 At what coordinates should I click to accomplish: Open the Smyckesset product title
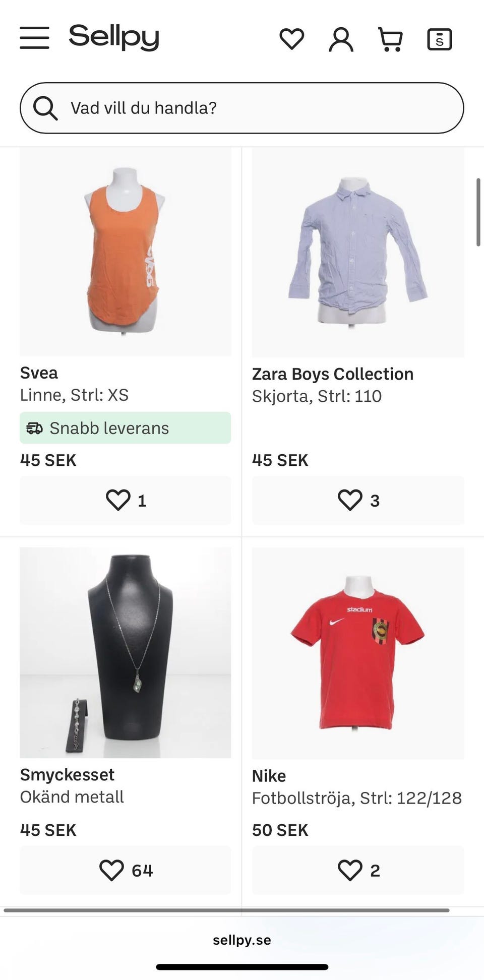(67, 775)
